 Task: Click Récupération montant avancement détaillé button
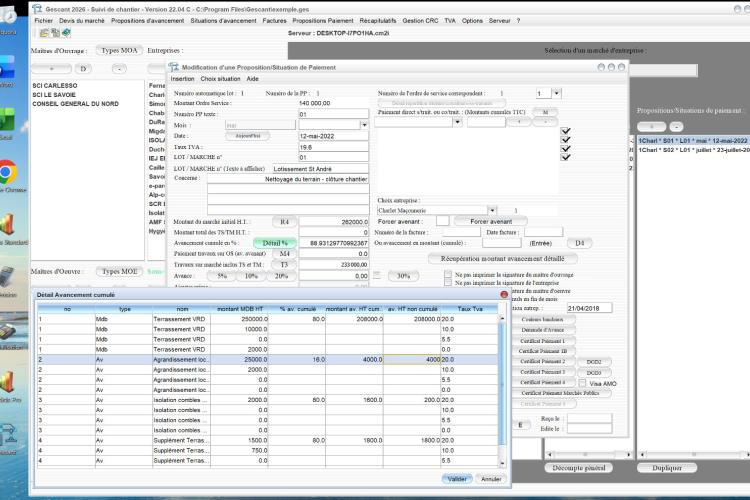point(502,258)
